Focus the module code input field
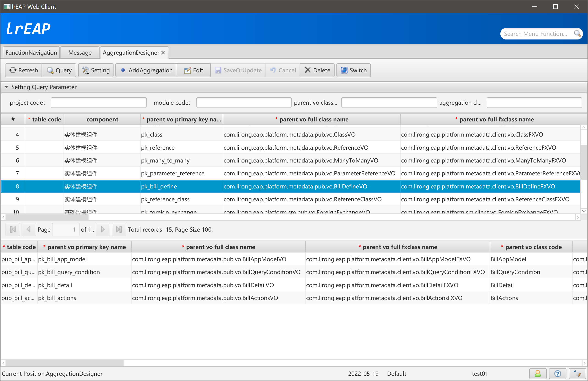The image size is (588, 381). pyautogui.click(x=244, y=103)
